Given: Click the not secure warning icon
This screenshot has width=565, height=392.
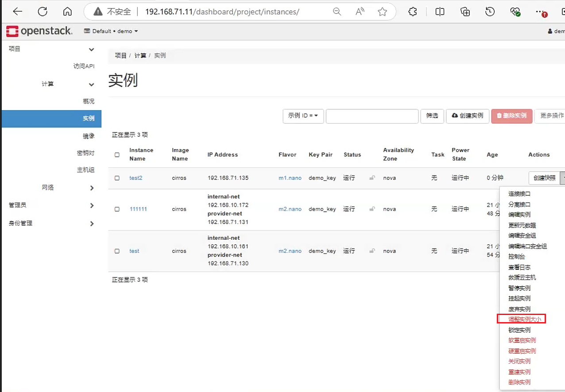Looking at the screenshot, I should pos(98,12).
